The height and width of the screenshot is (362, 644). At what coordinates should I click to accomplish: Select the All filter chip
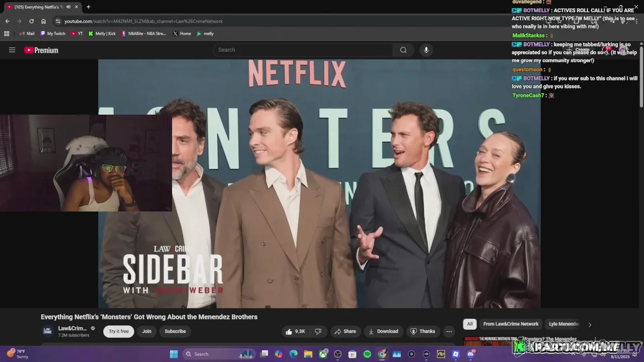click(x=469, y=324)
